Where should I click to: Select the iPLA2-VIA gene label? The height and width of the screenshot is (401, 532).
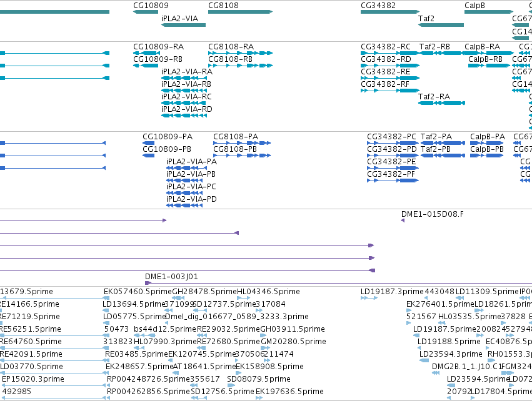click(179, 18)
